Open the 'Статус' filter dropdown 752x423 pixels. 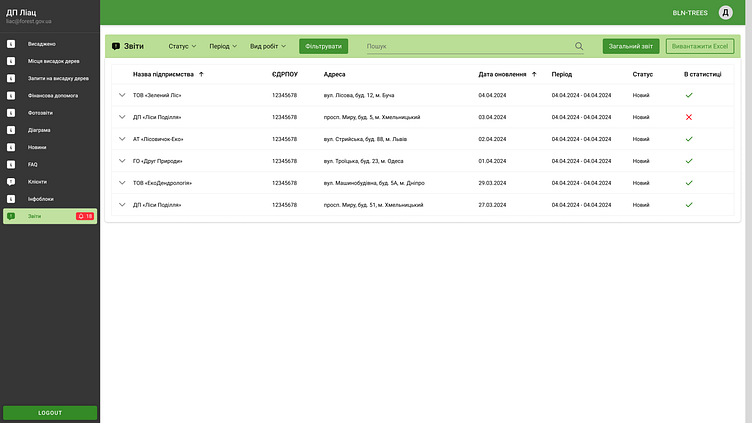pos(182,46)
